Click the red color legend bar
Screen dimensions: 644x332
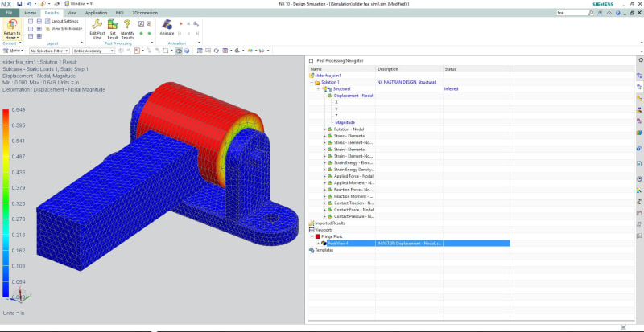tap(6, 203)
